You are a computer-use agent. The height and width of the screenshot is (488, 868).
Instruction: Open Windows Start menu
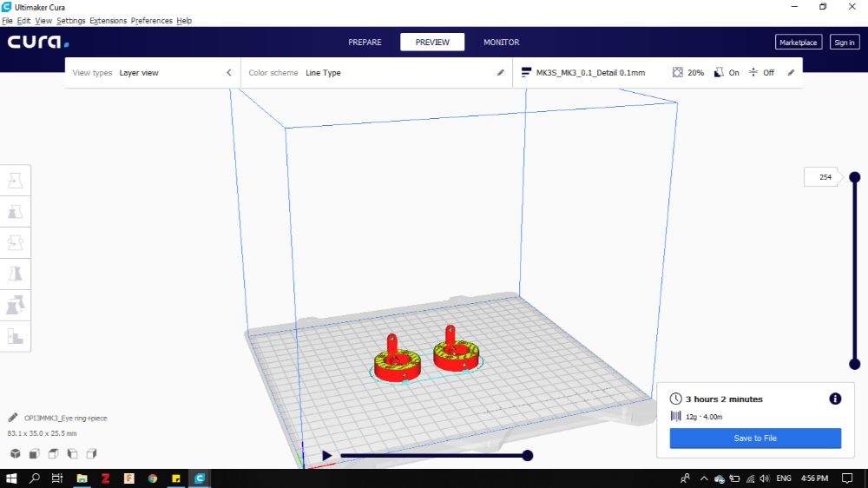pos(11,478)
